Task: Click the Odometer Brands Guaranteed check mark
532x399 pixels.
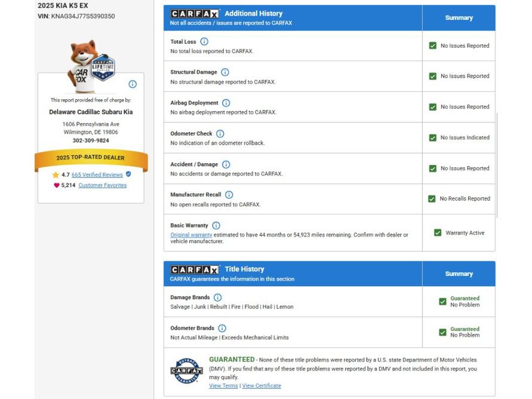Action: tap(442, 332)
